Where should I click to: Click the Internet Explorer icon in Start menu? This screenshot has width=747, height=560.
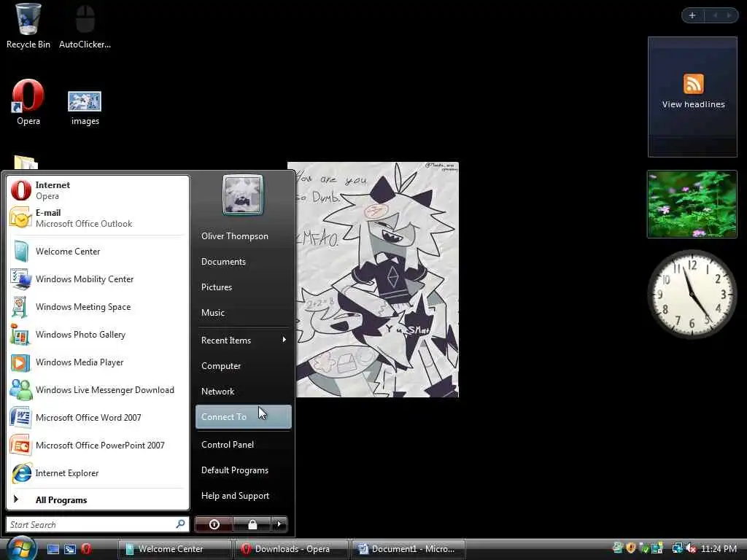[x=22, y=472]
